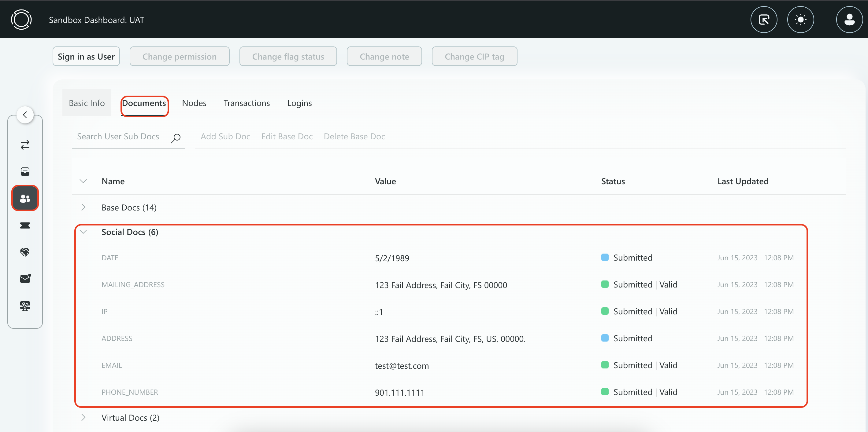Collapse the sidebar with back chevron

[25, 115]
